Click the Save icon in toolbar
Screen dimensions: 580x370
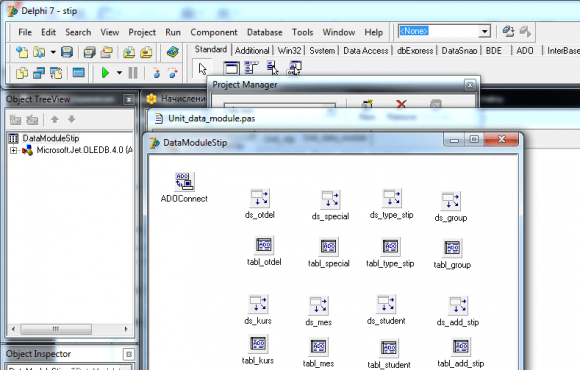[x=67, y=52]
